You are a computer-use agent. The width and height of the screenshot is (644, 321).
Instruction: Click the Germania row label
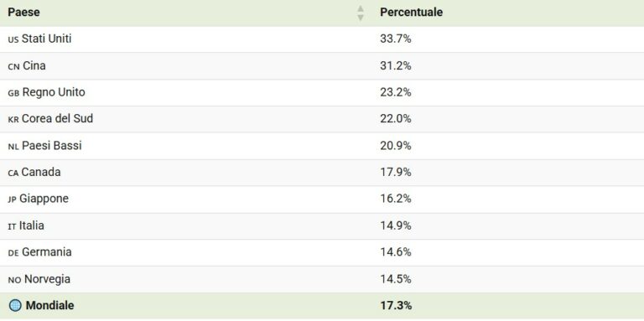46,252
